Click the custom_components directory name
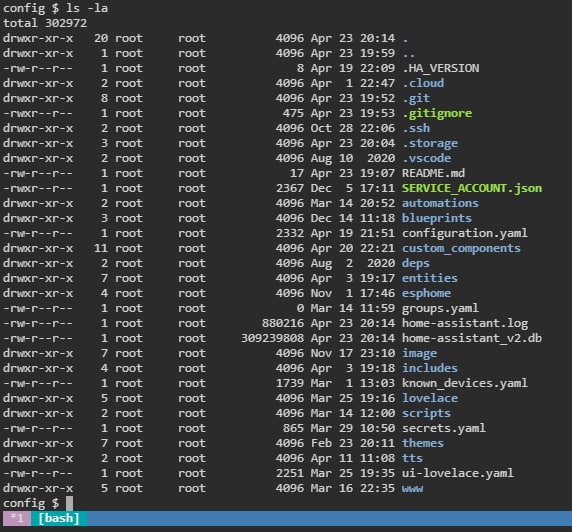This screenshot has width=572, height=532. tap(461, 248)
